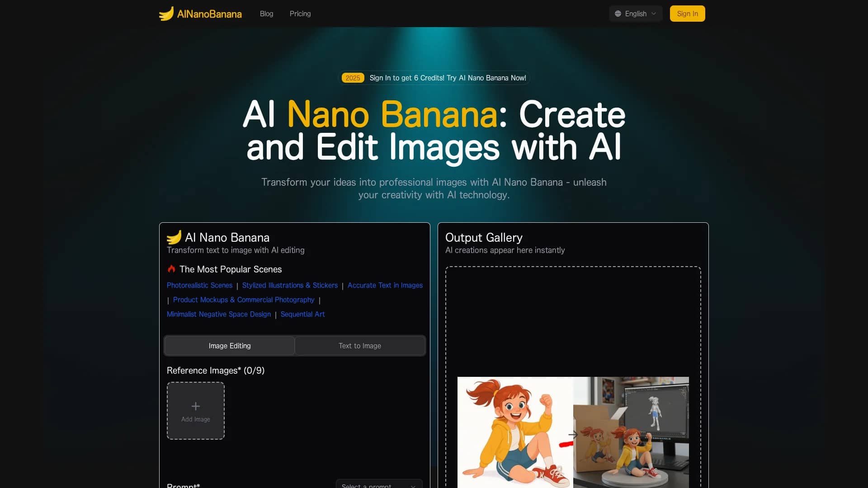Image resolution: width=868 pixels, height=488 pixels.
Task: Click the Add Image upload box
Action: (x=196, y=411)
